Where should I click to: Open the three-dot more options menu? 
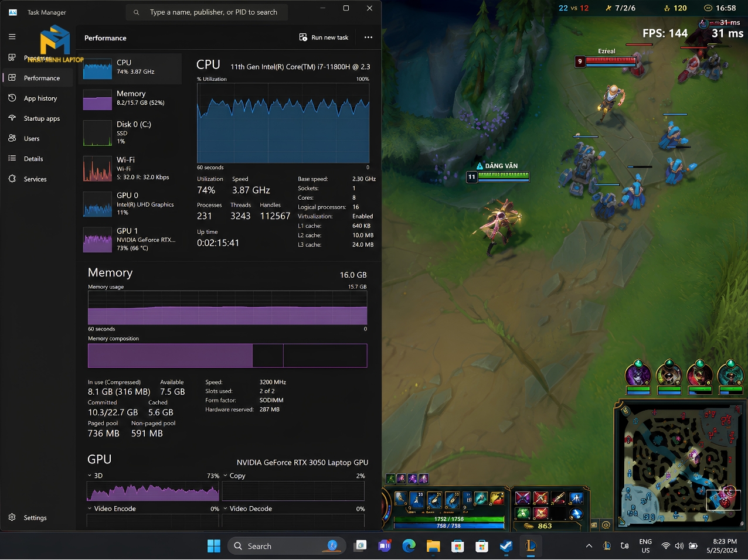(368, 37)
